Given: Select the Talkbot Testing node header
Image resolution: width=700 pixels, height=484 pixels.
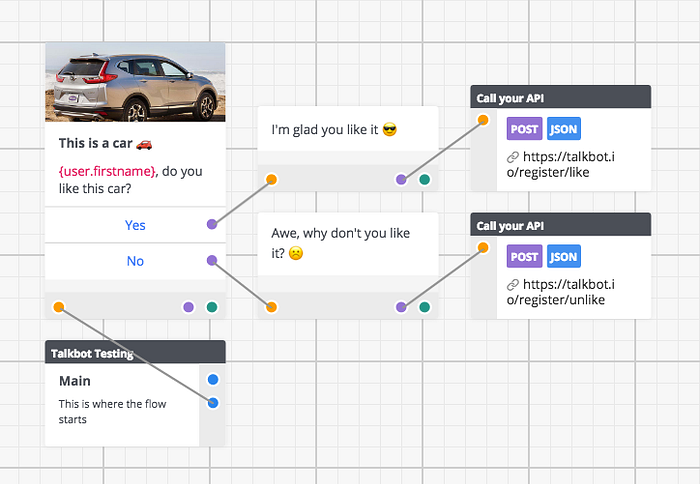Looking at the screenshot, I should tap(135, 352).
